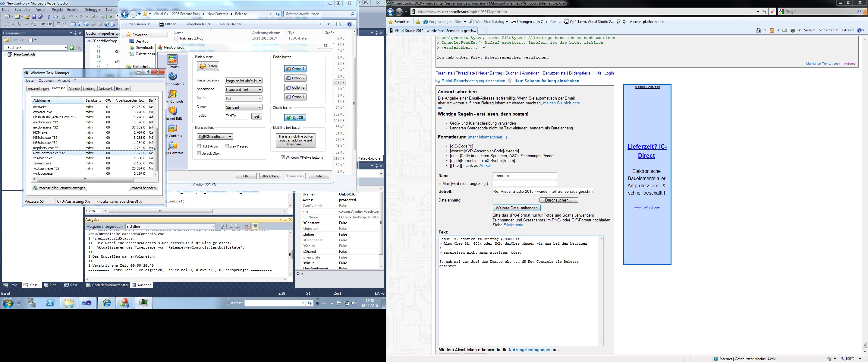Image resolution: width=868 pixels, height=362 pixels.
Task: Click the Task Manager process list vertical scrollbar
Action: pos(156,137)
